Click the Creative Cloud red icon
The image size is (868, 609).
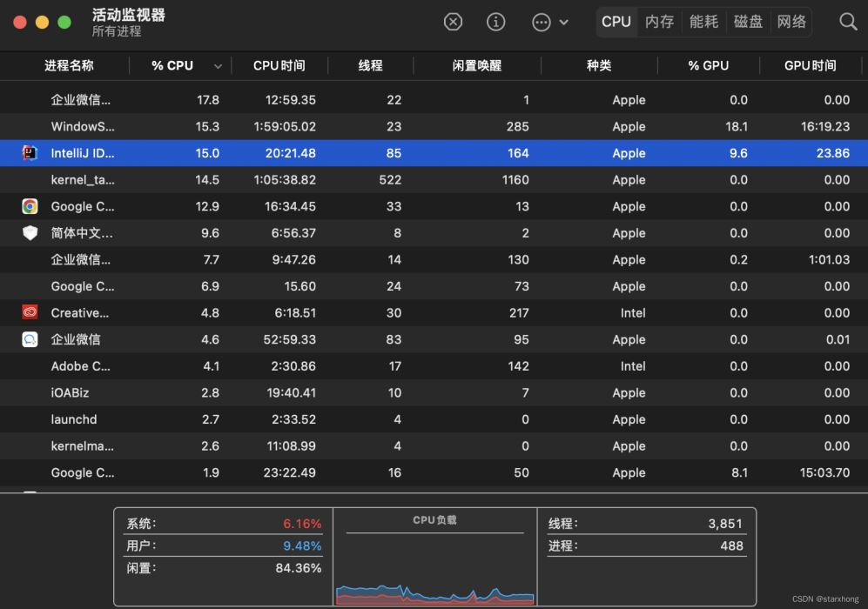click(x=30, y=312)
